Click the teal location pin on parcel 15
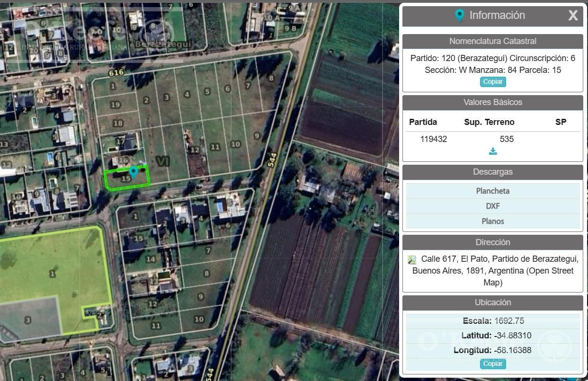 (134, 172)
